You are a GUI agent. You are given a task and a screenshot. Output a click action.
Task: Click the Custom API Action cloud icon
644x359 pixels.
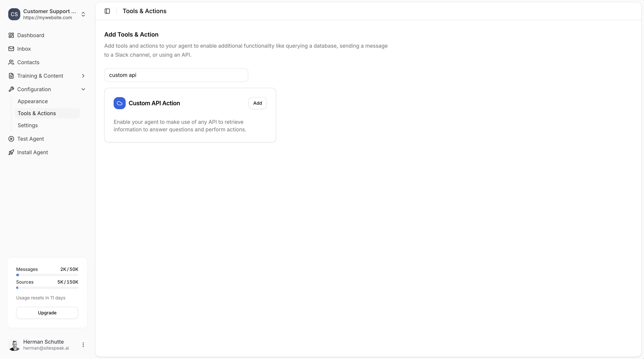119,103
